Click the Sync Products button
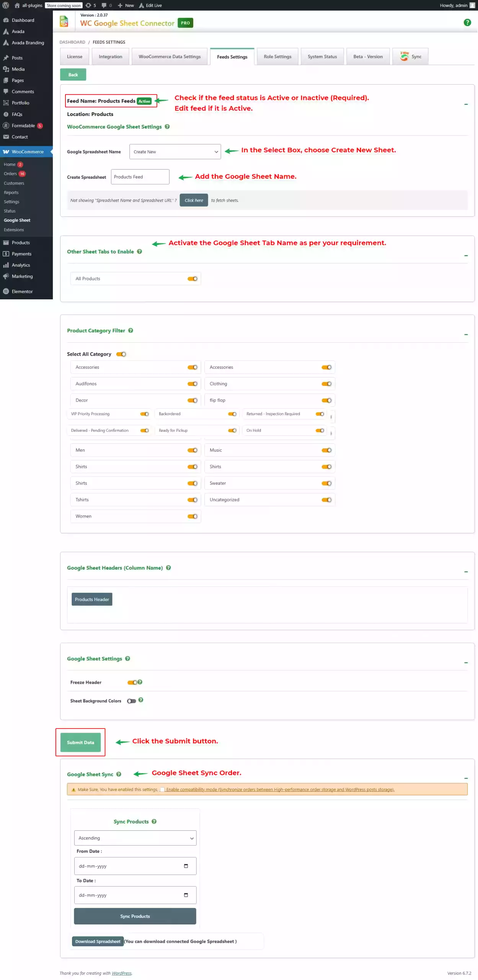The height and width of the screenshot is (980, 478). tap(135, 916)
